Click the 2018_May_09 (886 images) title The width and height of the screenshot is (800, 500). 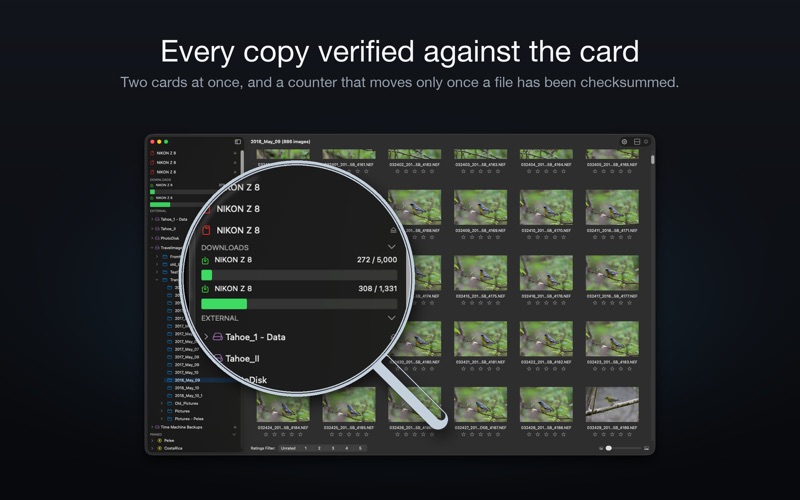coord(280,142)
